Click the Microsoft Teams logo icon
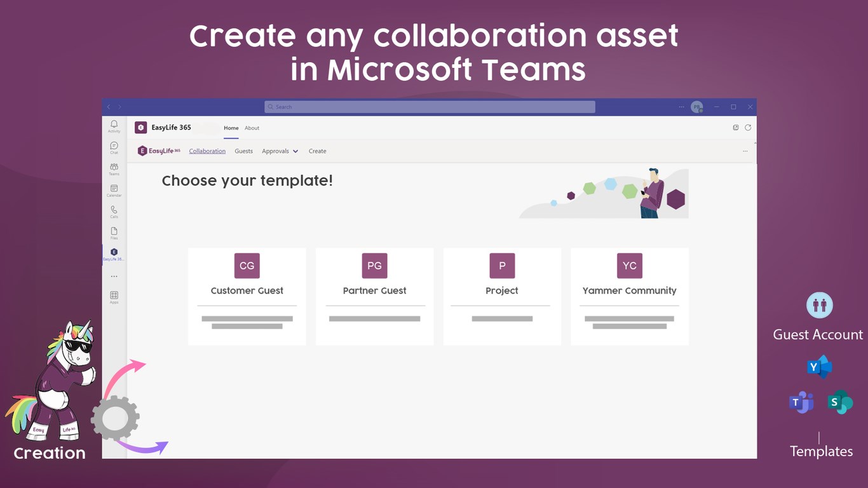 (x=801, y=402)
